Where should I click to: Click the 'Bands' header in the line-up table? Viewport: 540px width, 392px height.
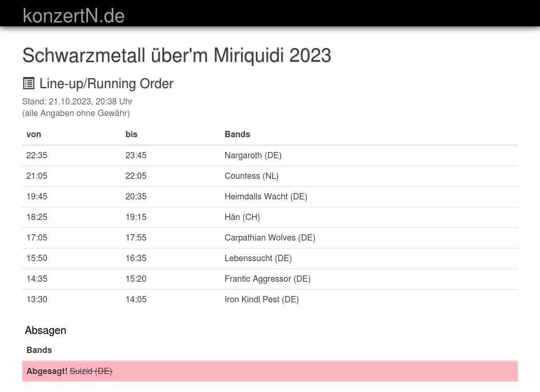click(x=237, y=134)
